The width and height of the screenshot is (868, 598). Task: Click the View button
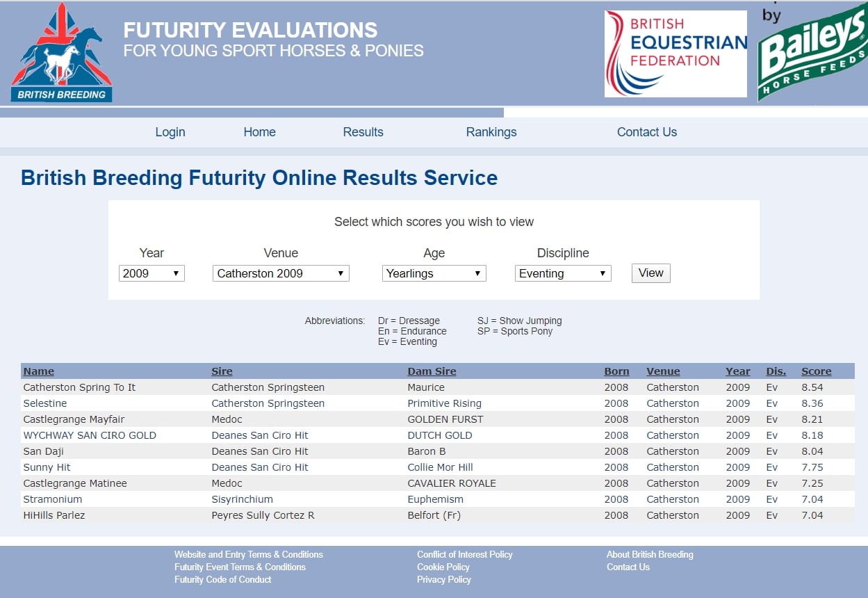651,273
